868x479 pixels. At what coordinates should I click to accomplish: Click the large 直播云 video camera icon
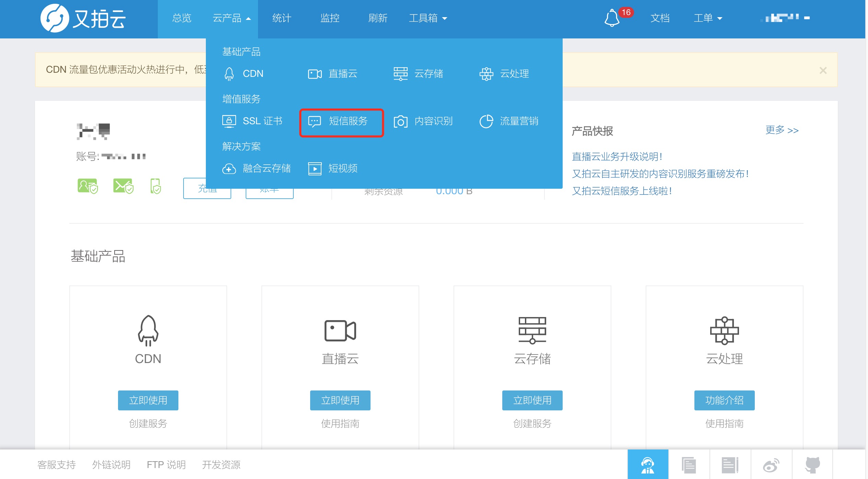(340, 330)
